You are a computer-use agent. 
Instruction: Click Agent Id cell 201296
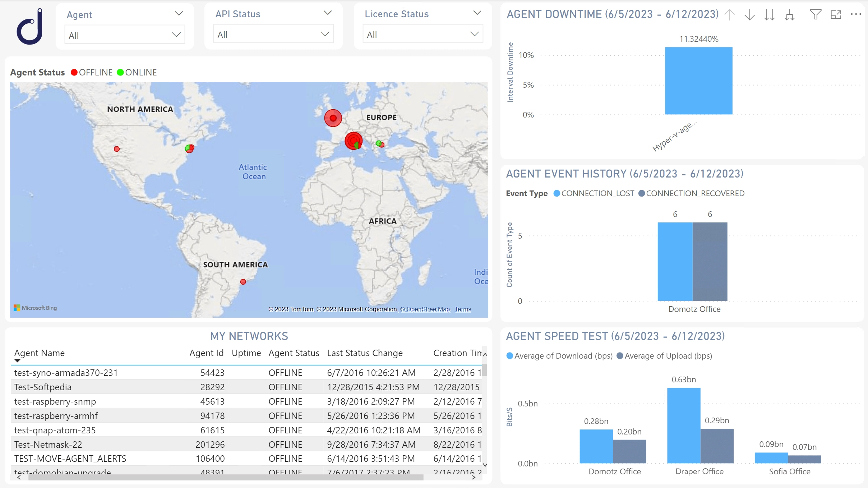tap(210, 445)
